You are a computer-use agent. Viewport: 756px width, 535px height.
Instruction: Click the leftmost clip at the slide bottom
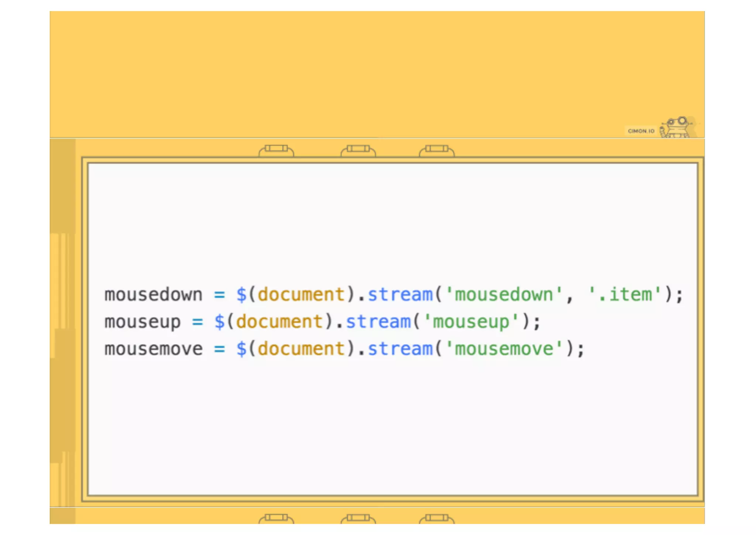[276, 518]
